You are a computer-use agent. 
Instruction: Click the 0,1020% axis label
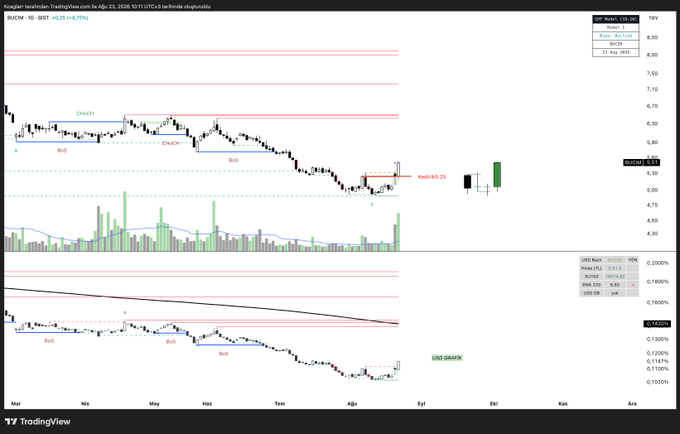[657, 382]
